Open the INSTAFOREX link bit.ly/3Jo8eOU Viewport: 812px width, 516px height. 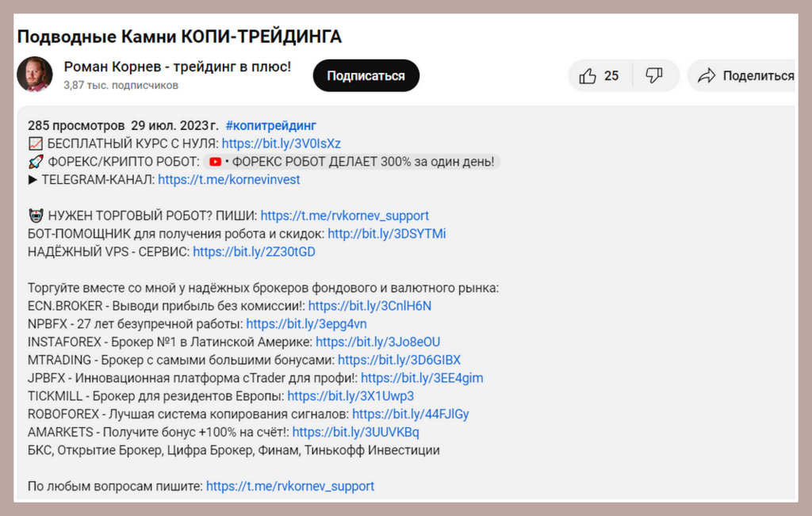pyautogui.click(x=379, y=342)
